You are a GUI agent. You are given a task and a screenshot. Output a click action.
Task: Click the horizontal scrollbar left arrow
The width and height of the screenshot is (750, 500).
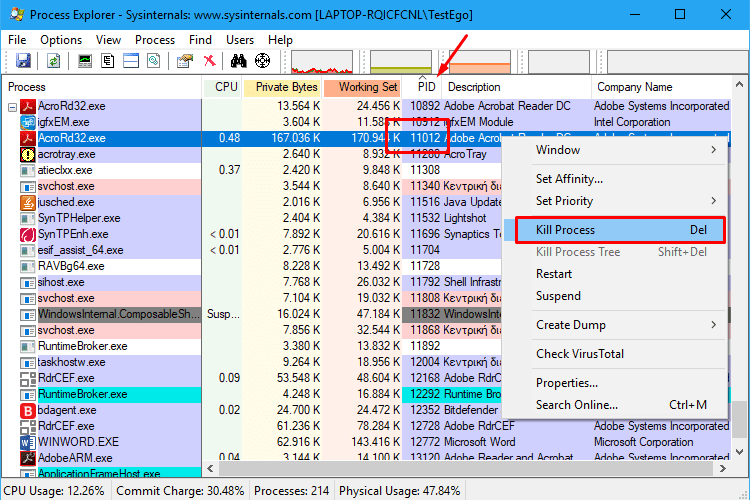[x=210, y=468]
